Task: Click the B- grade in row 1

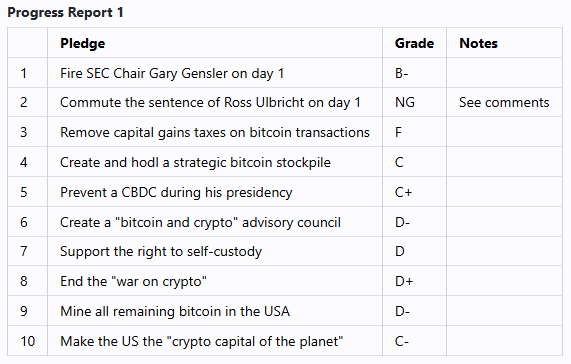Action: click(402, 74)
